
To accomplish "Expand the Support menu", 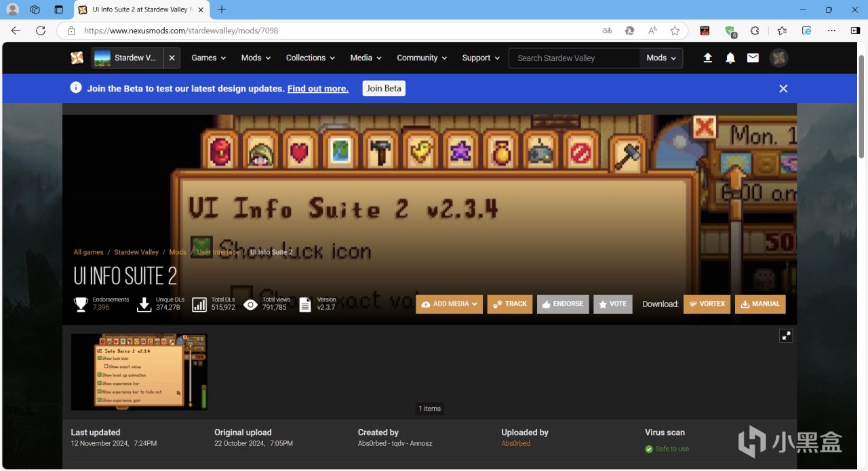I will tap(481, 58).
